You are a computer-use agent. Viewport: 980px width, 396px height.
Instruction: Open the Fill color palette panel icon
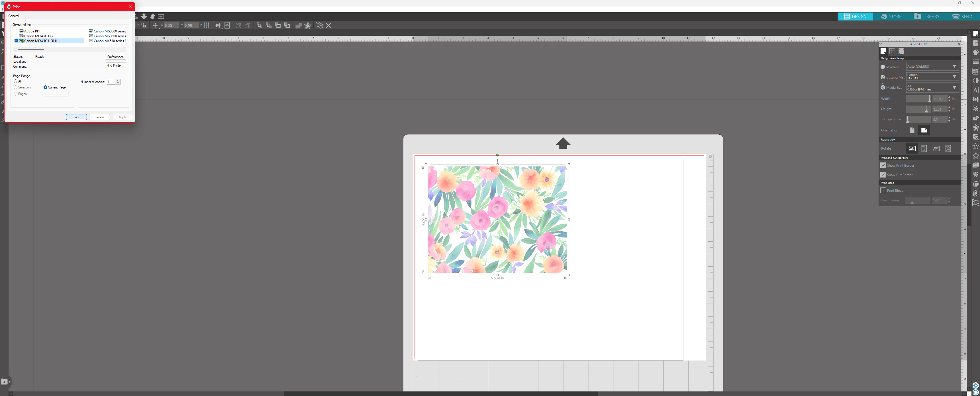coord(975,52)
